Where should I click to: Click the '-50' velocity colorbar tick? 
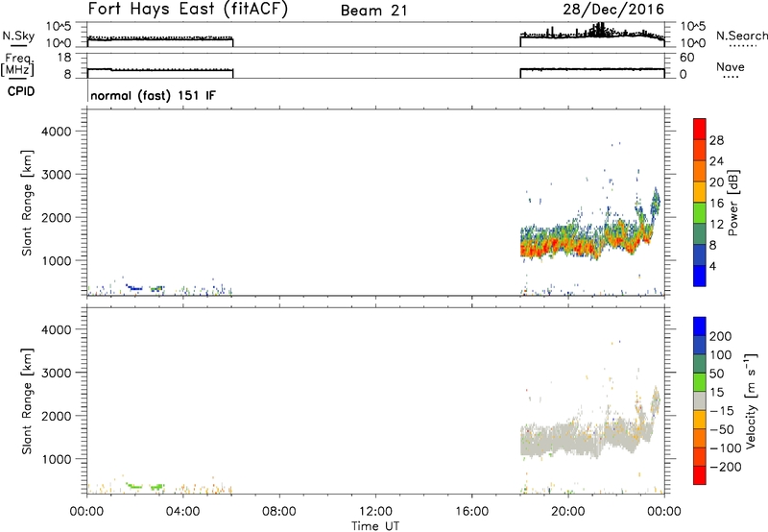722,429
